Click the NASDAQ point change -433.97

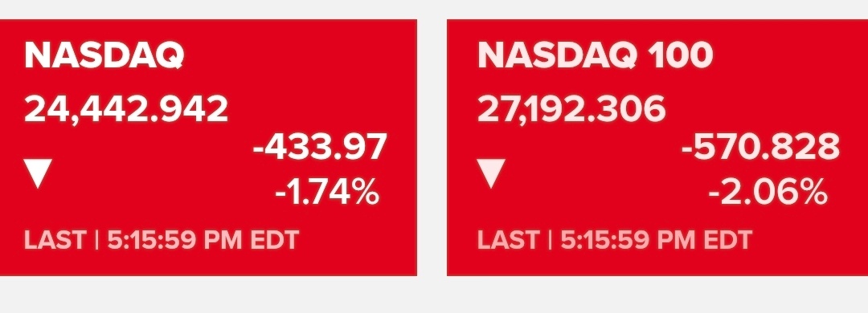click(x=320, y=147)
